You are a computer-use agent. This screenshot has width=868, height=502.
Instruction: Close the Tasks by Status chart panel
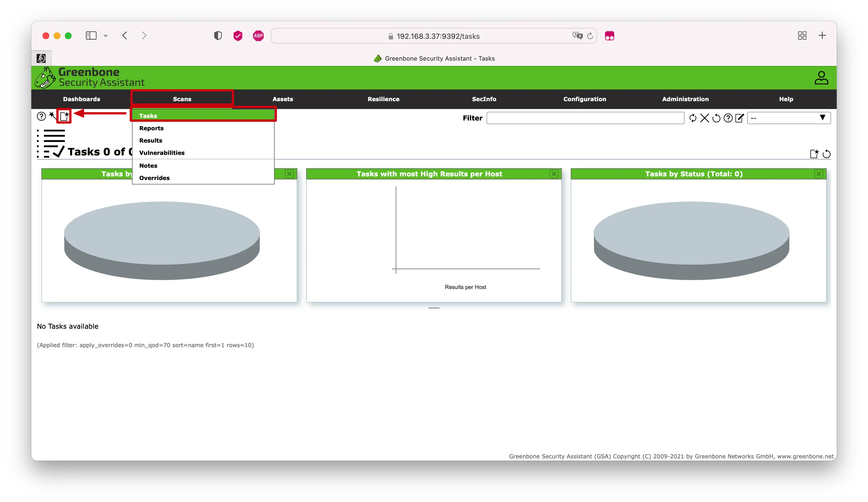819,174
